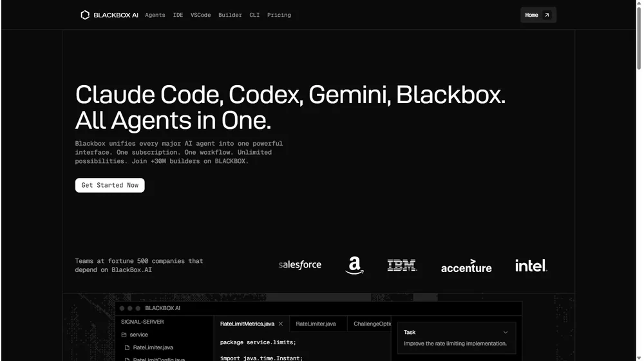Click the IBM logo
Screen dimensions: 644x361
tap(402, 265)
